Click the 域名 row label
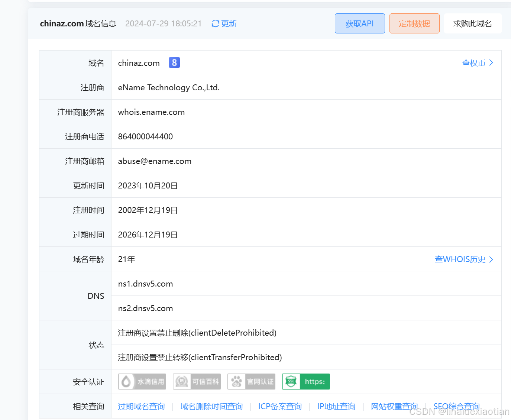Image resolution: width=511 pixels, height=420 pixels. (x=97, y=63)
